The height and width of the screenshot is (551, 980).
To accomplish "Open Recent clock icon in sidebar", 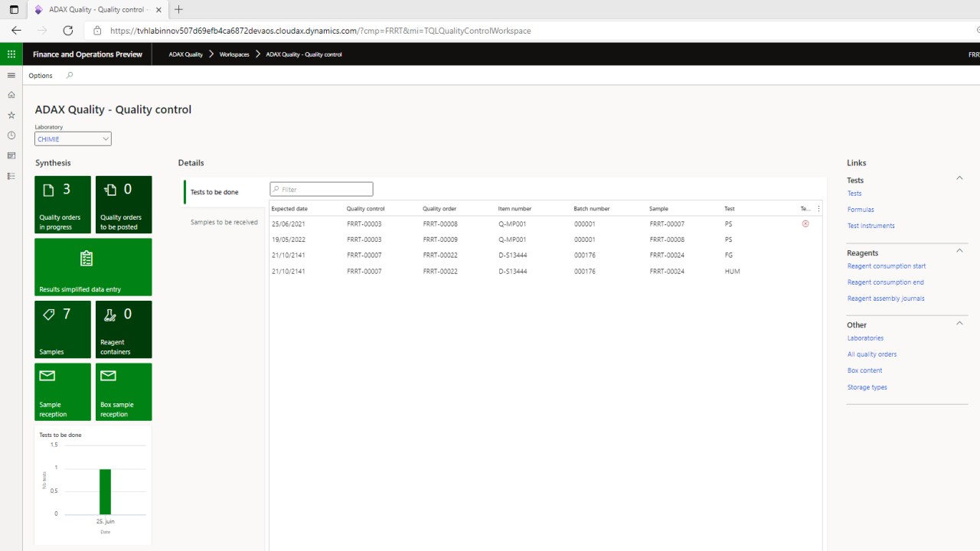I will (11, 135).
